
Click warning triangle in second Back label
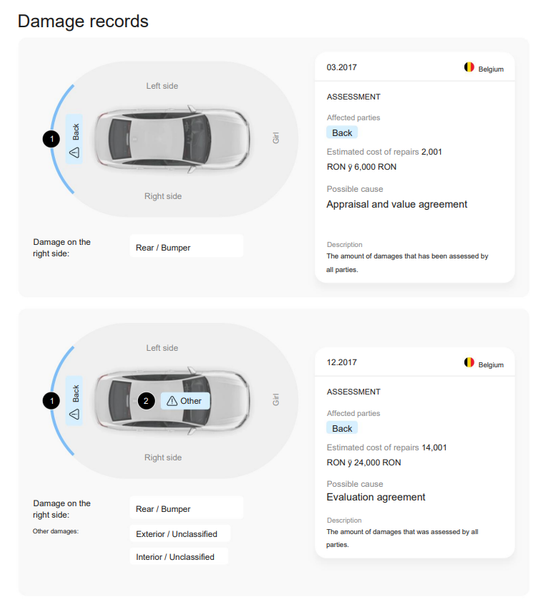coord(74,414)
